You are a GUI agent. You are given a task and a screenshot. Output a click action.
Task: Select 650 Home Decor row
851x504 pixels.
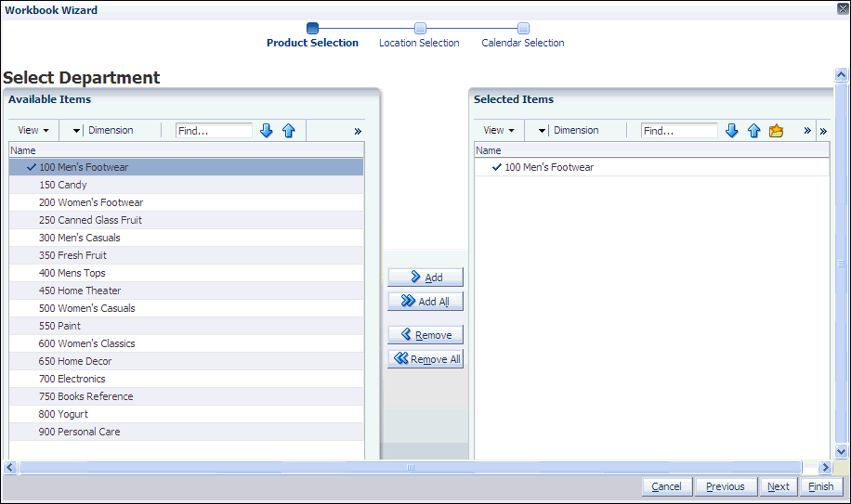click(186, 361)
